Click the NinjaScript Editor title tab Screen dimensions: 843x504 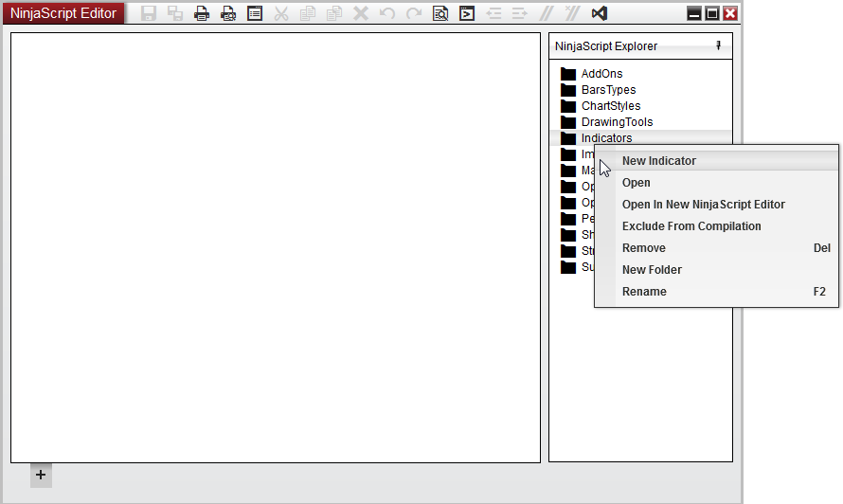coord(63,13)
